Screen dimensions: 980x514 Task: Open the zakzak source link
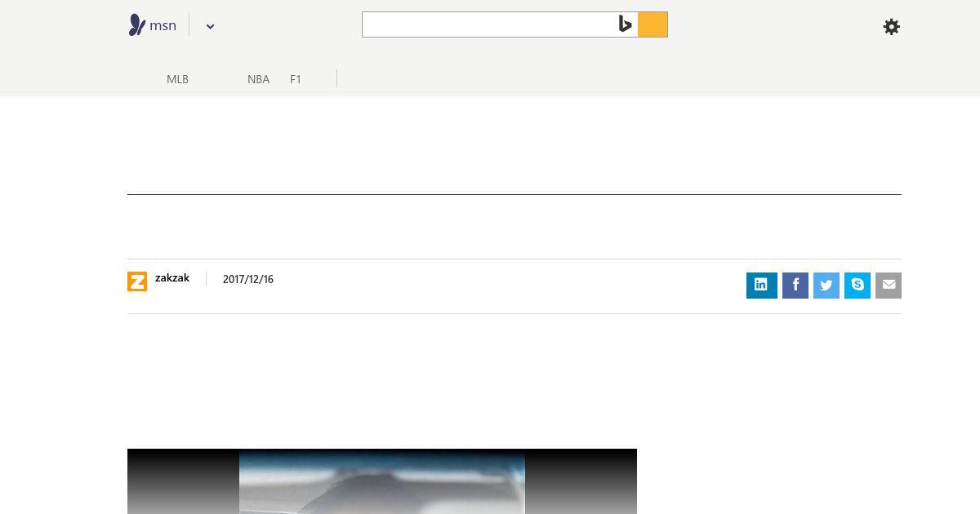point(172,278)
